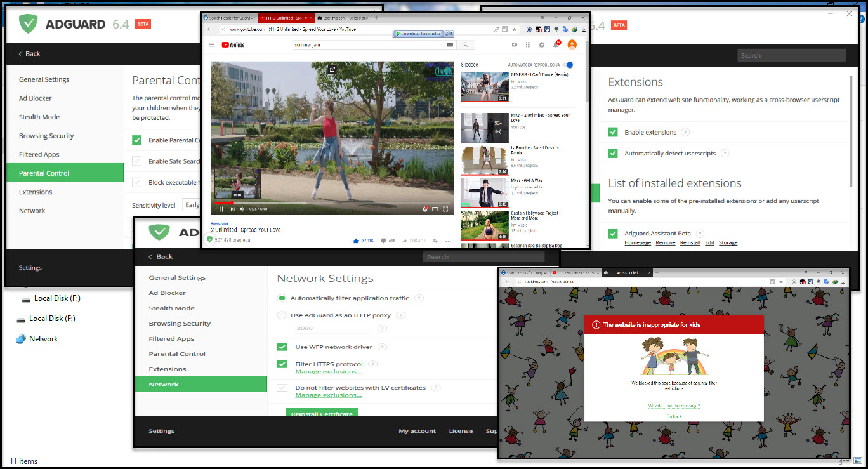
Task: Share video via PODIJELI button
Action: pos(415,241)
